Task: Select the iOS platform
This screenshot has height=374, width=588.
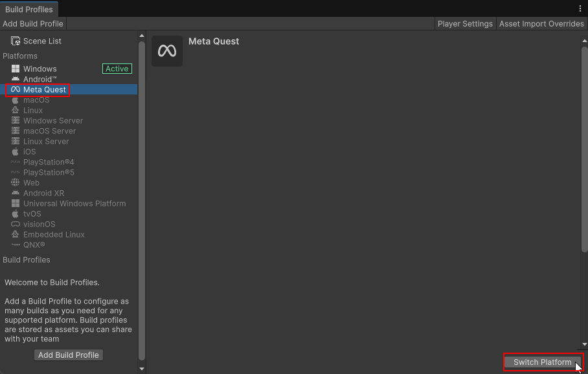Action: point(30,151)
